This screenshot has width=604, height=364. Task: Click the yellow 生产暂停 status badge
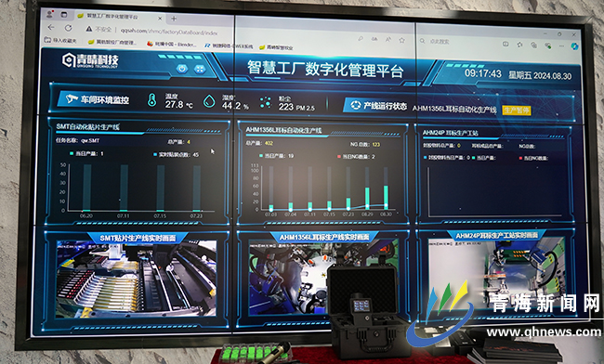pyautogui.click(x=517, y=110)
